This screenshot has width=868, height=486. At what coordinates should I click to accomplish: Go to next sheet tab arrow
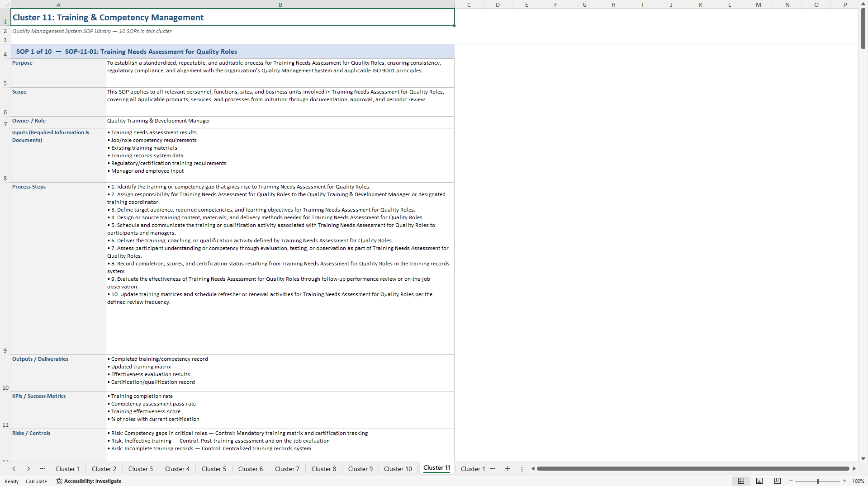pos(28,469)
